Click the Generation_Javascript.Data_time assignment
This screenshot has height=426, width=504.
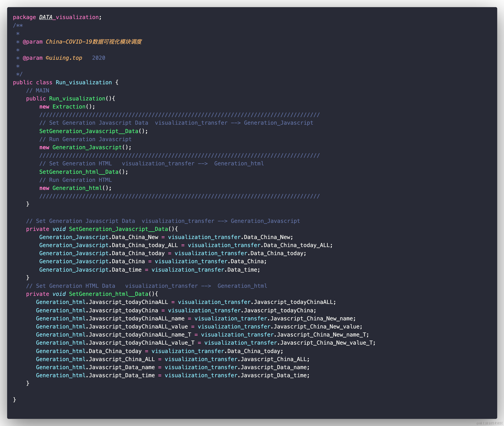point(150,270)
